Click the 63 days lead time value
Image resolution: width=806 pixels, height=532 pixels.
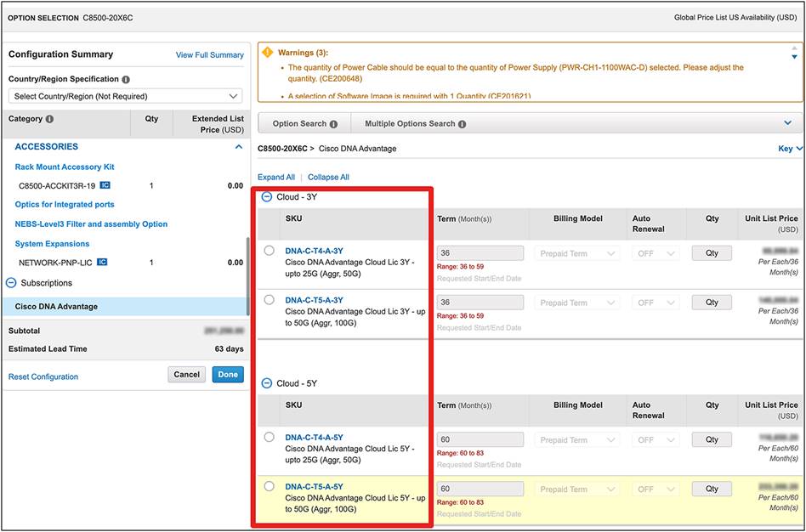(x=230, y=349)
